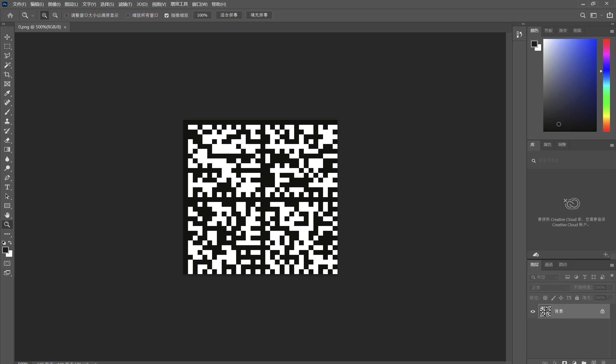Open the 图像(I) menu
Image resolution: width=616 pixels, height=364 pixels.
point(54,4)
